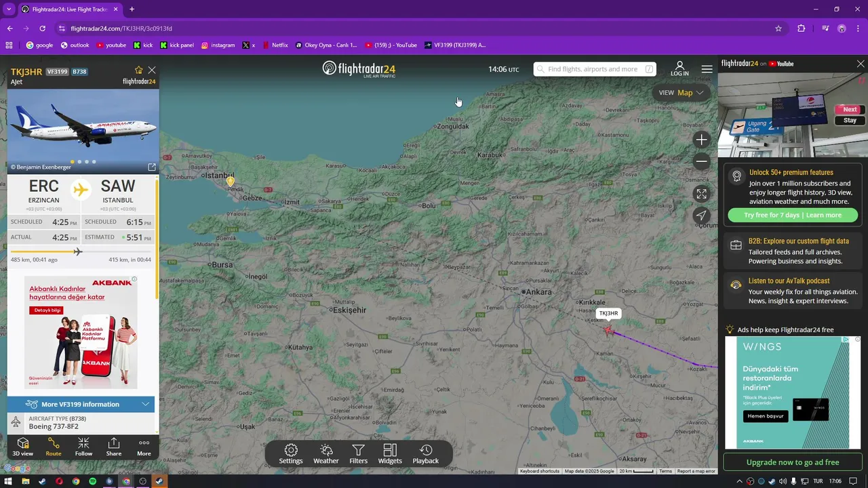
Task: Close the YouTube live stream panel
Action: (x=861, y=64)
